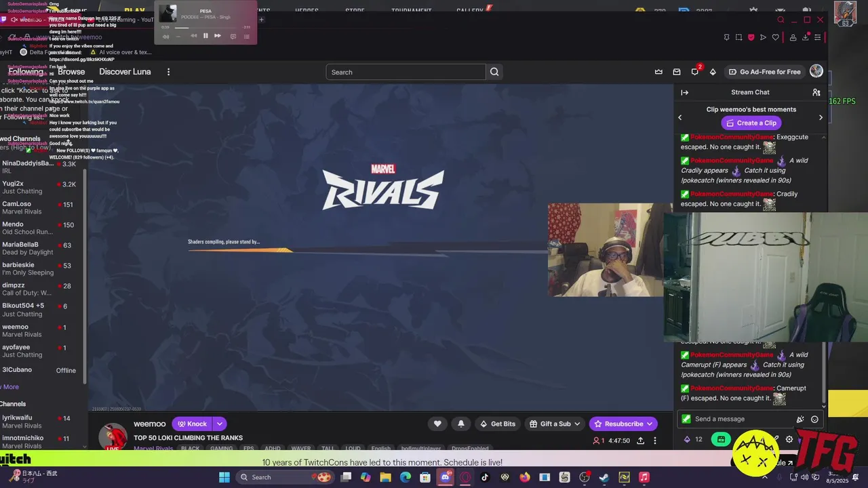Expand the Knock dropdown arrow

tap(220, 424)
